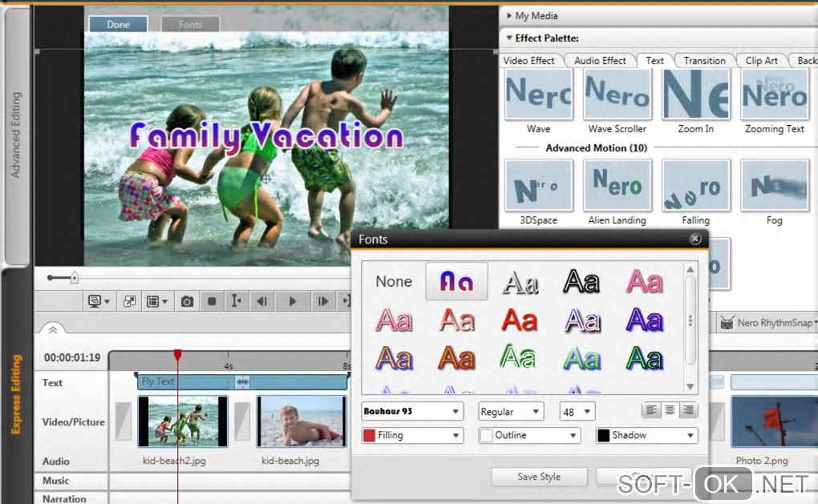Select the Photo 2.png clip thumbnail
818x504 pixels.
774,421
